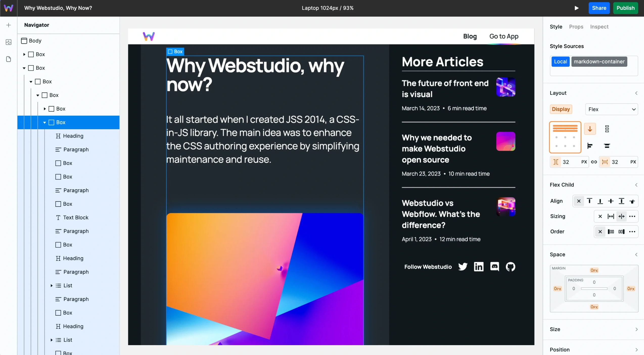The image size is (644, 355).
Task: Switch to the Style tab
Action: 556,27
